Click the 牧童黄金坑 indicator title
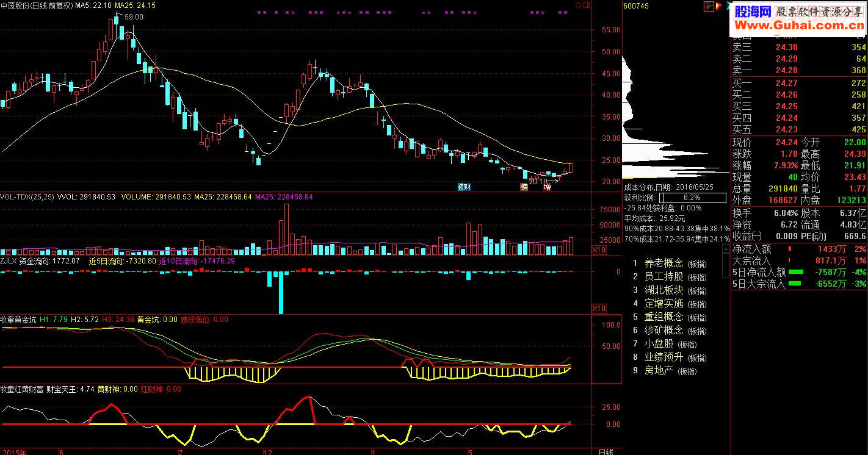This screenshot has height=455, width=868. [18, 320]
